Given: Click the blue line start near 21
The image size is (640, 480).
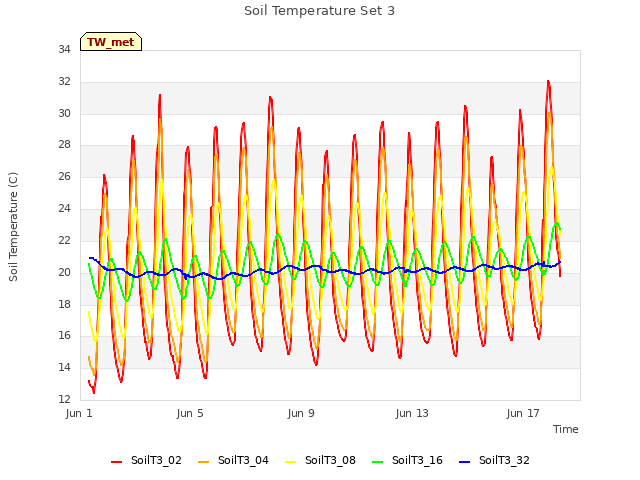Looking at the screenshot, I should click(91, 258).
